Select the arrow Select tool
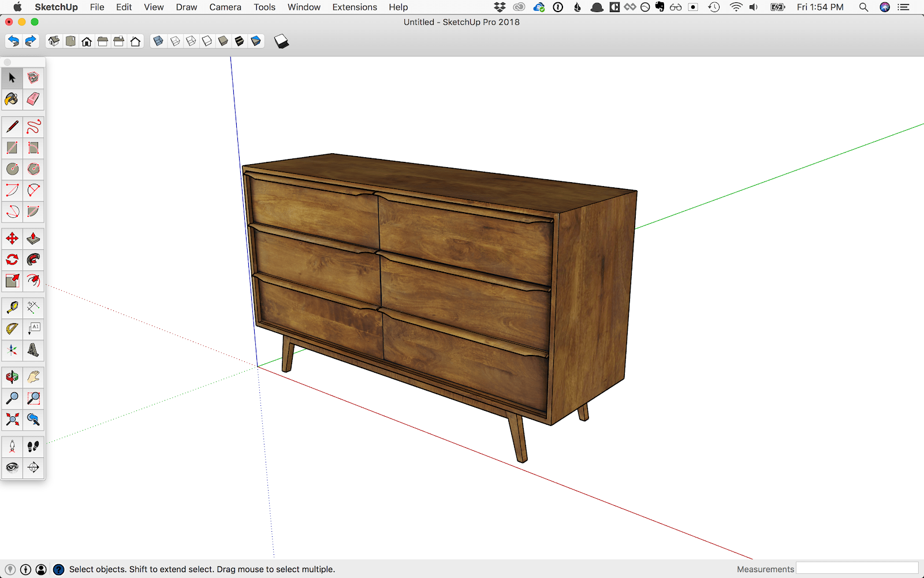 [x=12, y=77]
